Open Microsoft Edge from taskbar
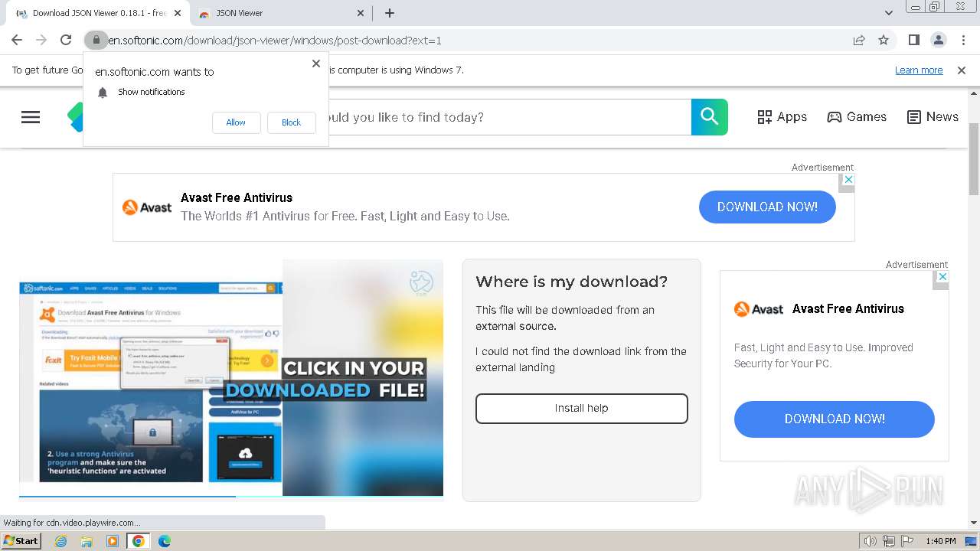 pos(165,541)
